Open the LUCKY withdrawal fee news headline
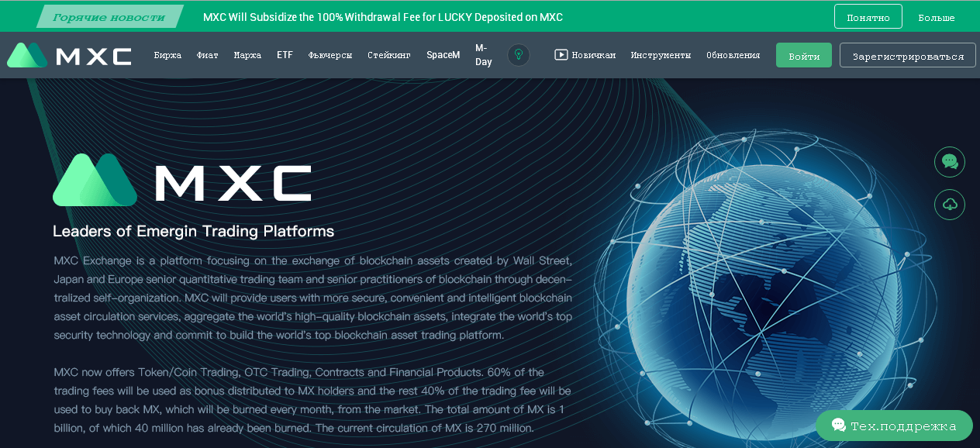The image size is (980, 448). 383,17
